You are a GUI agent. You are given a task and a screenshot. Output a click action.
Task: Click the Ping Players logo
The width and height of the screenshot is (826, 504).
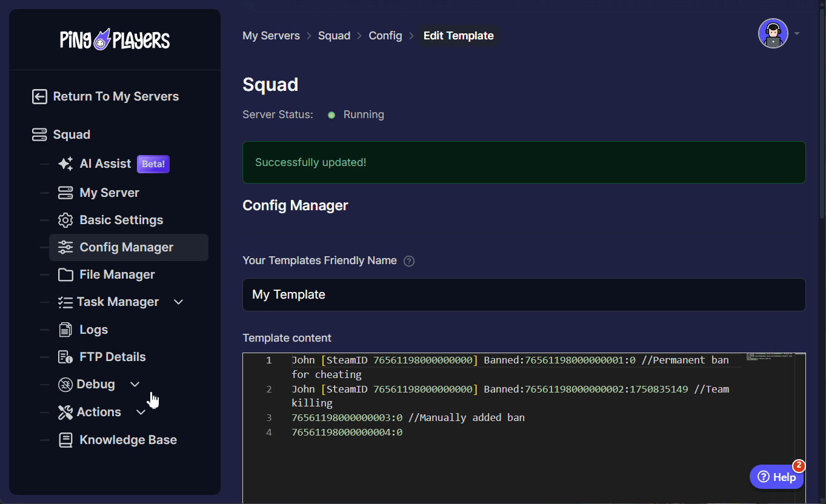coord(115,40)
